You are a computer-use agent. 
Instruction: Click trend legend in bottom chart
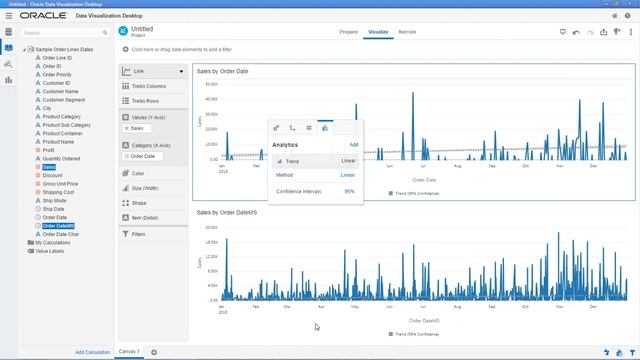414,334
